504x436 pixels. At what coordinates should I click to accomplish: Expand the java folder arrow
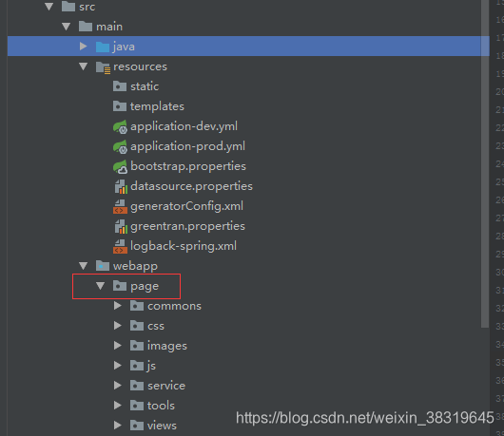point(84,47)
